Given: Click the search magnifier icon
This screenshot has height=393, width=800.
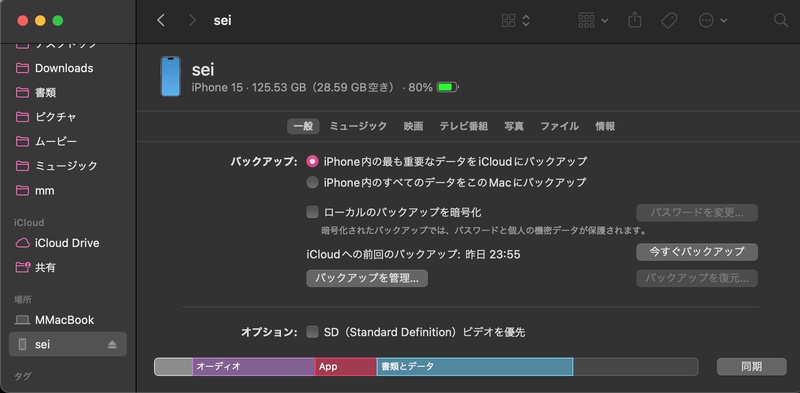Looking at the screenshot, I should (781, 20).
